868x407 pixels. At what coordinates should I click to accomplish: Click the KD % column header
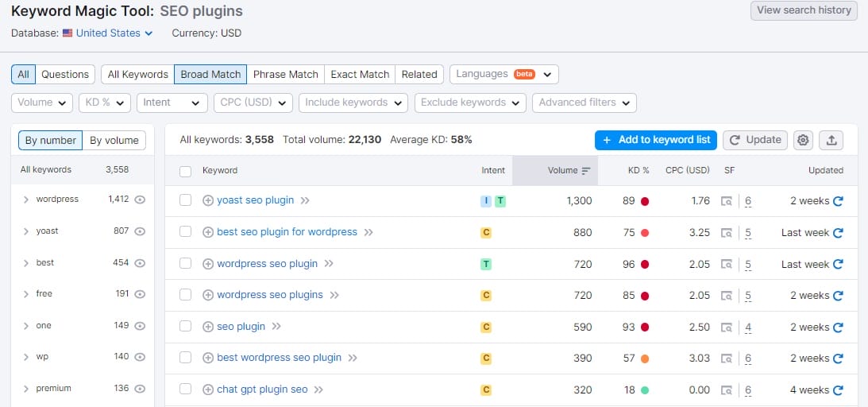tap(638, 171)
